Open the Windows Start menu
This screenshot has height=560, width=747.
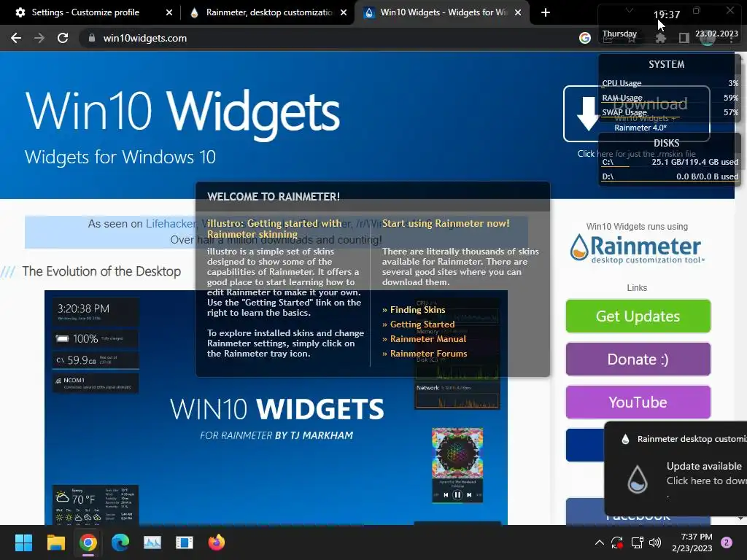[x=23, y=542]
